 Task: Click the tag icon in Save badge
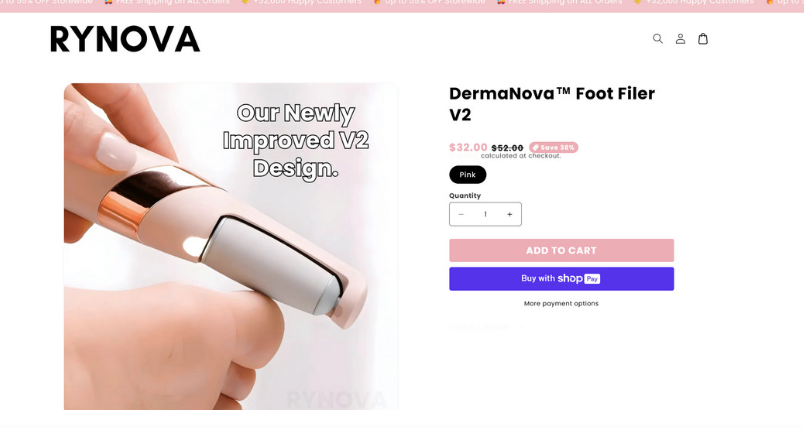pos(535,148)
